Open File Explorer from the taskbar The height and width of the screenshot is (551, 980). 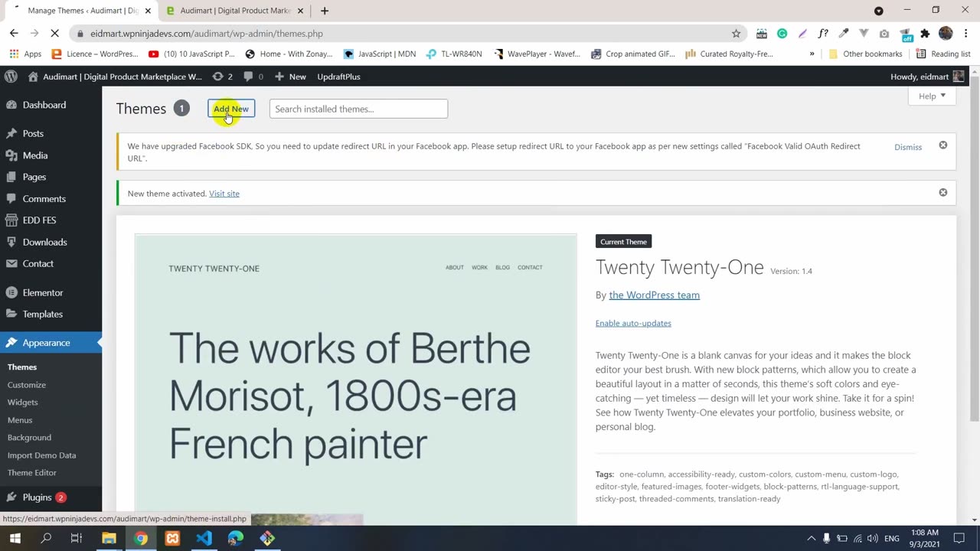109,539
